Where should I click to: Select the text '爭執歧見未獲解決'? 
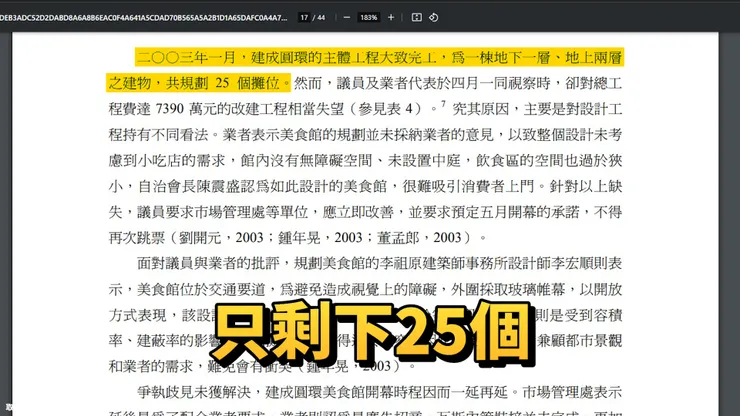(x=194, y=392)
